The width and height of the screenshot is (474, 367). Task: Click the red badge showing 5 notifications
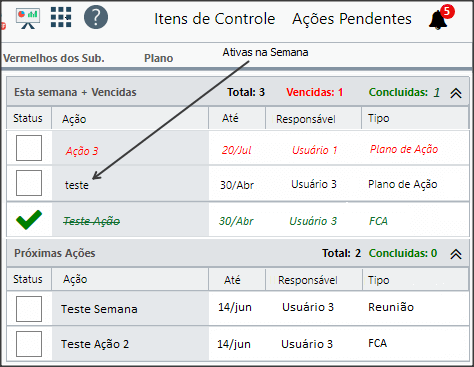click(x=447, y=12)
